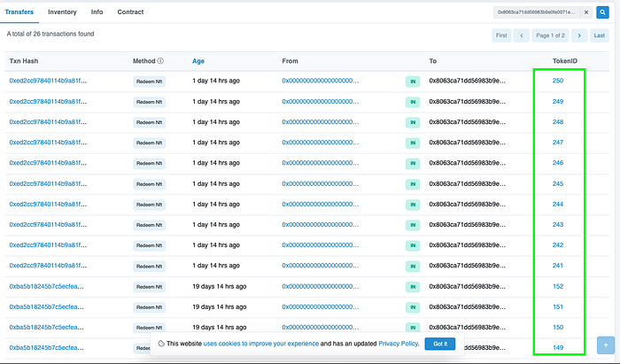The width and height of the screenshot is (620, 364).
Task: Open the Inventory tab
Action: pyautogui.click(x=62, y=12)
